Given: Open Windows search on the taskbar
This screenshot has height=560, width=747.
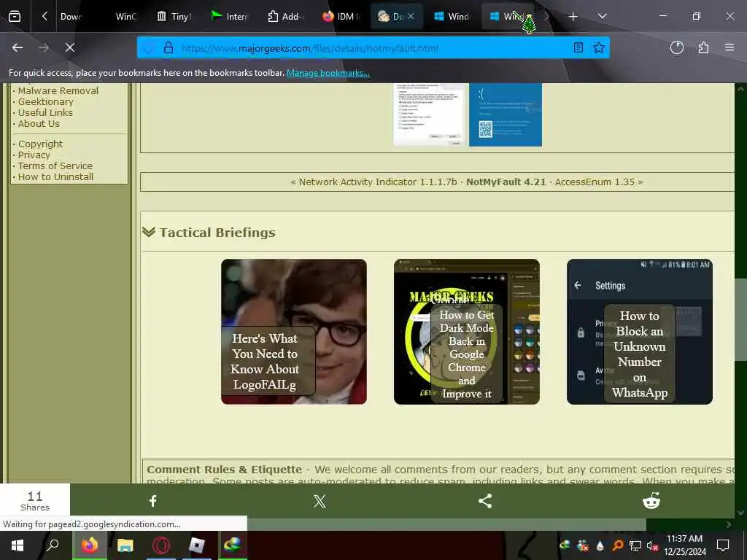Looking at the screenshot, I should click(x=53, y=545).
